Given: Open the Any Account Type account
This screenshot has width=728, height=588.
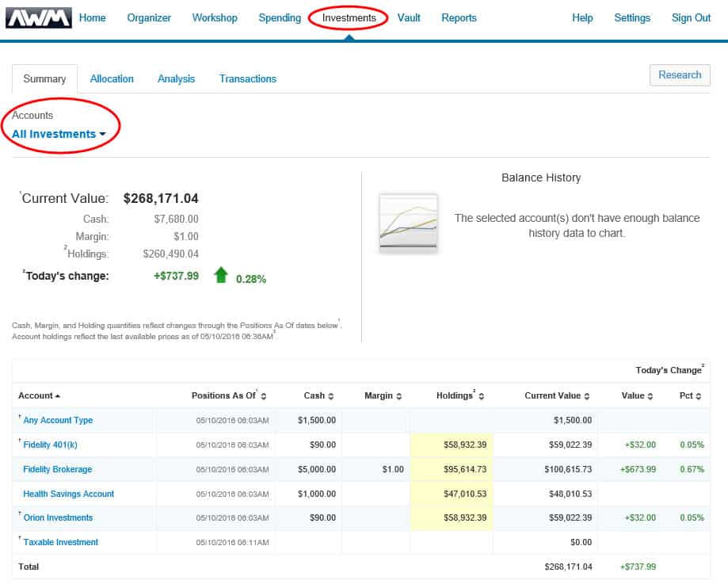Looking at the screenshot, I should click(58, 420).
